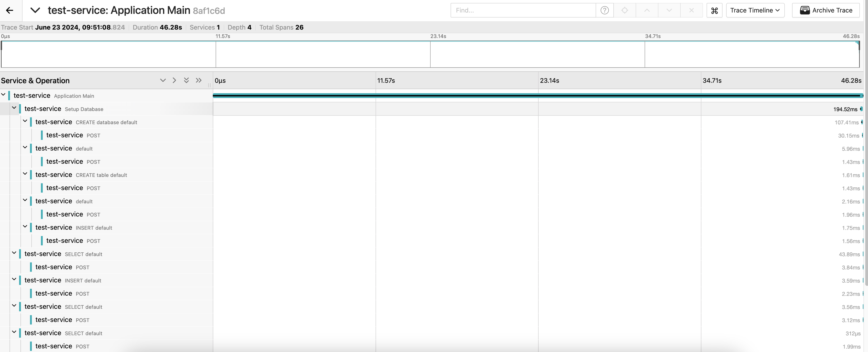The image size is (868, 352).
Task: Go to next search match with down arrow icon
Action: coord(669,10)
